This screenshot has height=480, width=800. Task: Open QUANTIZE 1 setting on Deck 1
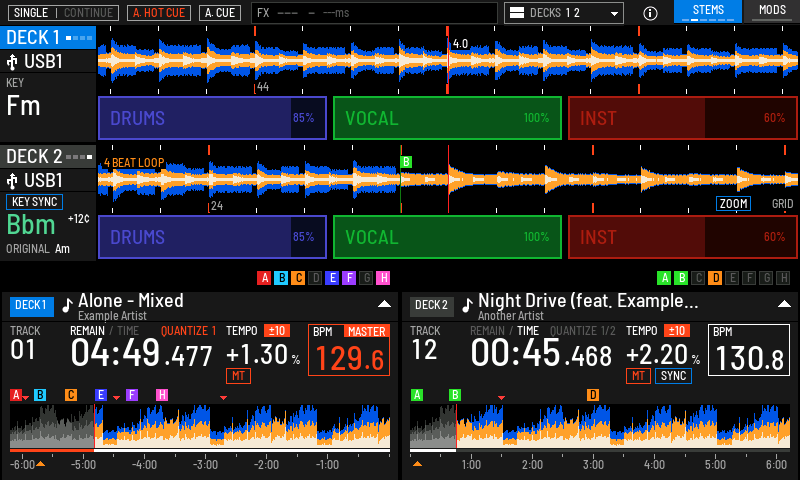coord(188,331)
